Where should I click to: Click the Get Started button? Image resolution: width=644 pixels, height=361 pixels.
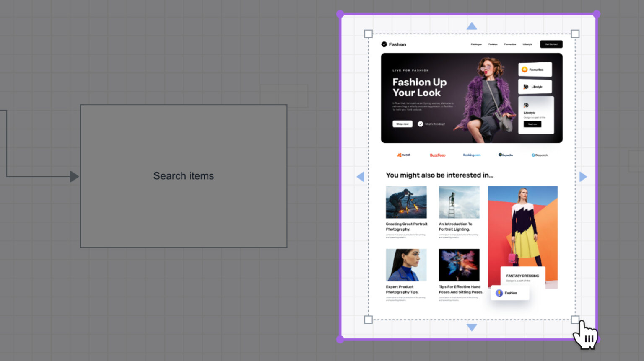tap(551, 44)
